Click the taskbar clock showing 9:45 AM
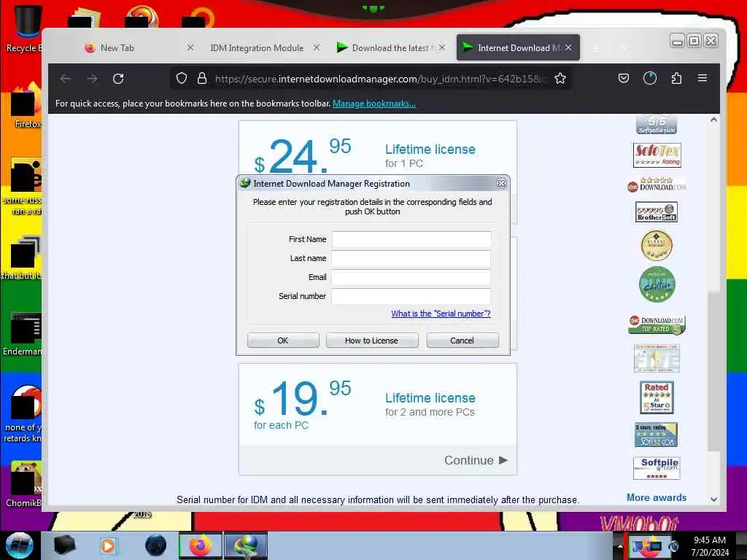The height and width of the screenshot is (560, 747). (710, 546)
